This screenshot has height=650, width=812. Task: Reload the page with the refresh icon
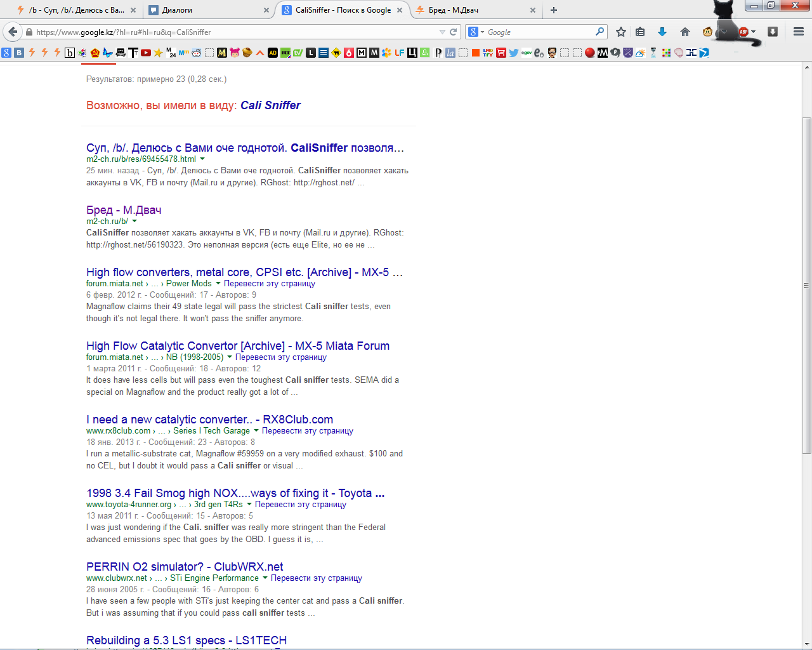(x=454, y=32)
